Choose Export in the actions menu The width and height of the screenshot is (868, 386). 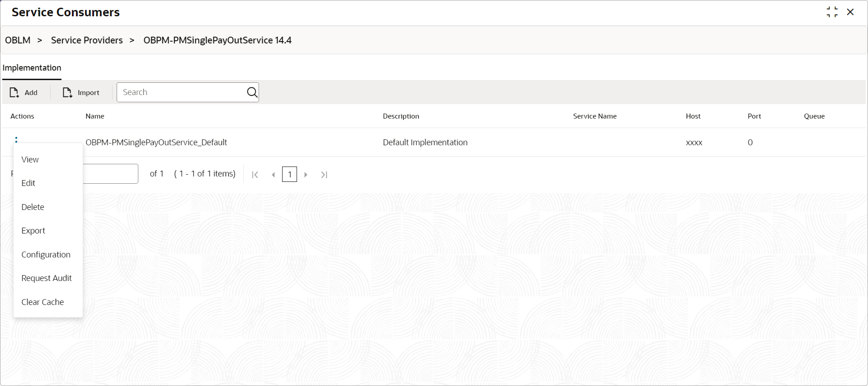[33, 230]
